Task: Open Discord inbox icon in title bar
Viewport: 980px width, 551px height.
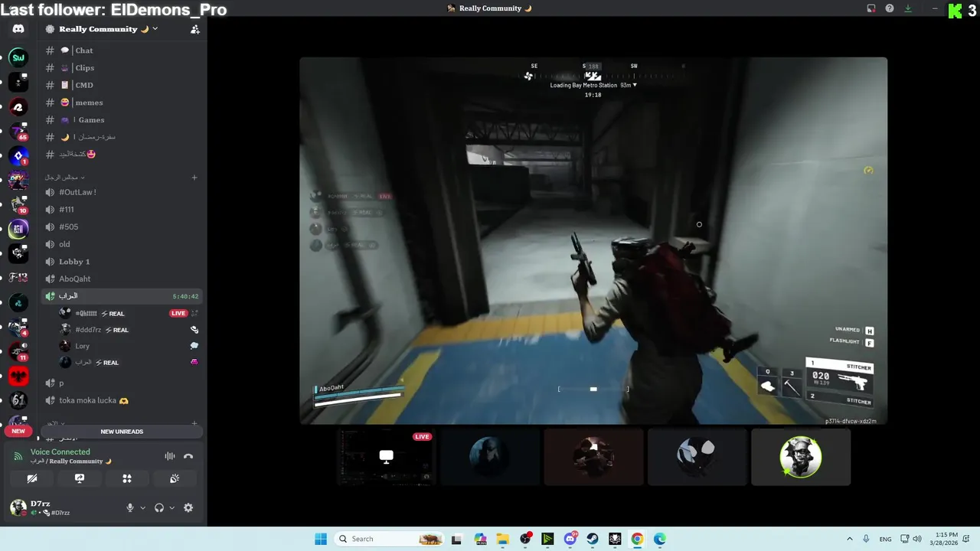Action: tap(871, 8)
